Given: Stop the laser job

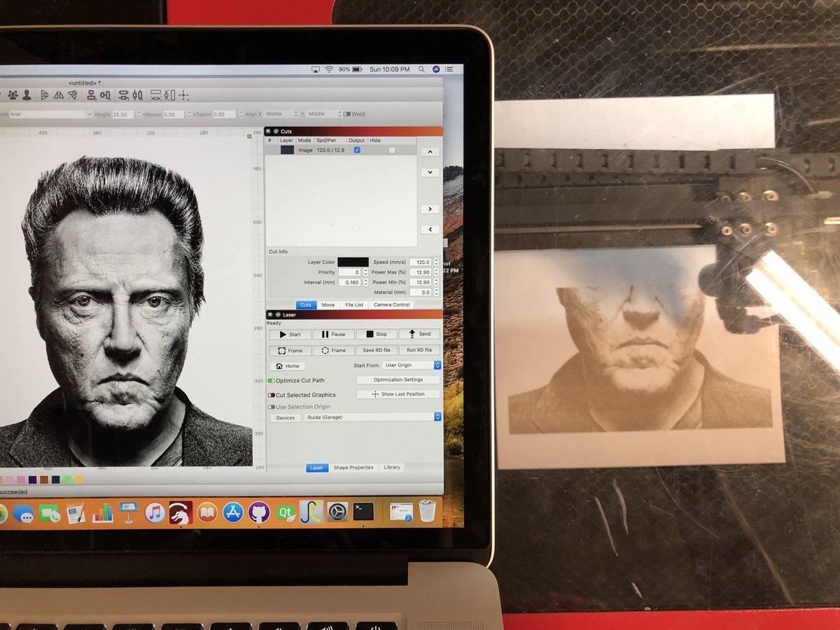Looking at the screenshot, I should [376, 334].
